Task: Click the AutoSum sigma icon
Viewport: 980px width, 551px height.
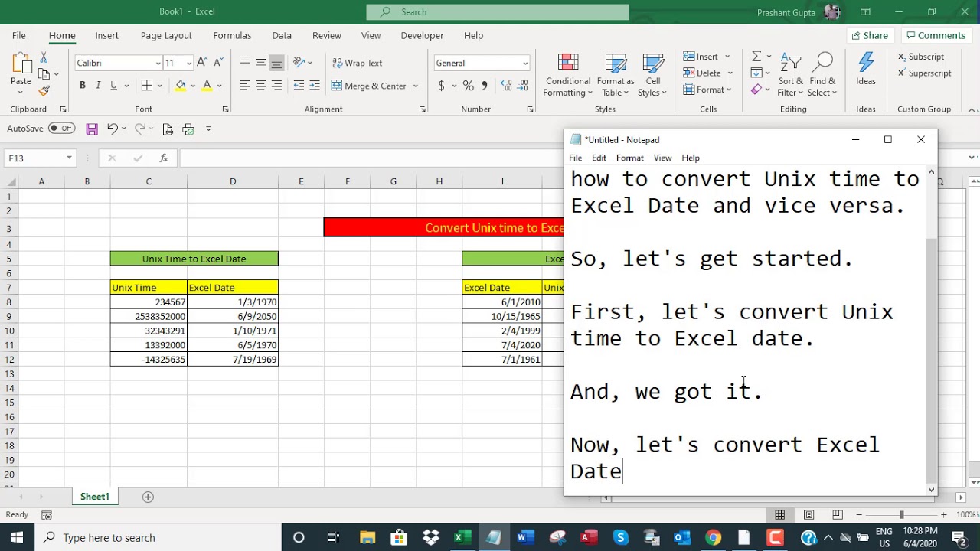Action: (756, 56)
